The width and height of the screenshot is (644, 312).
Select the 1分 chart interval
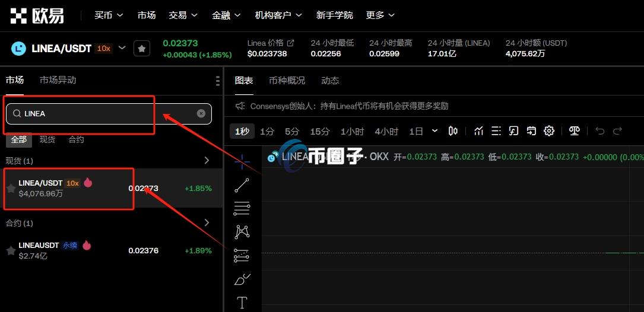click(267, 131)
